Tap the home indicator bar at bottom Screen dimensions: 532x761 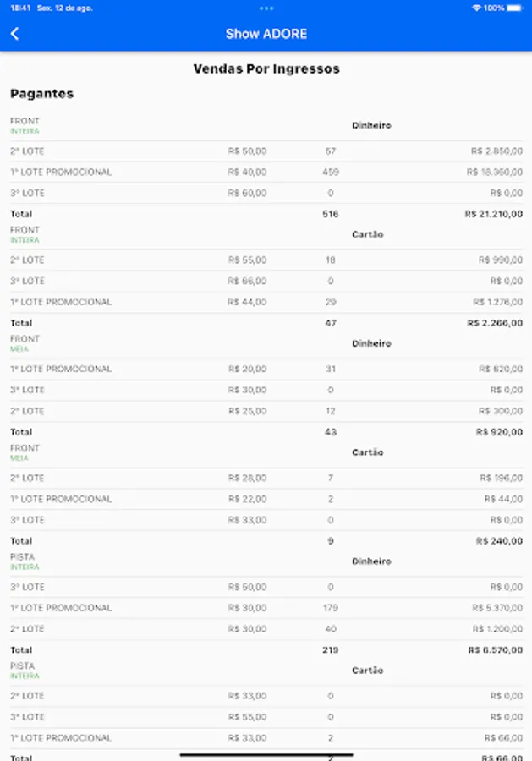click(x=266, y=754)
